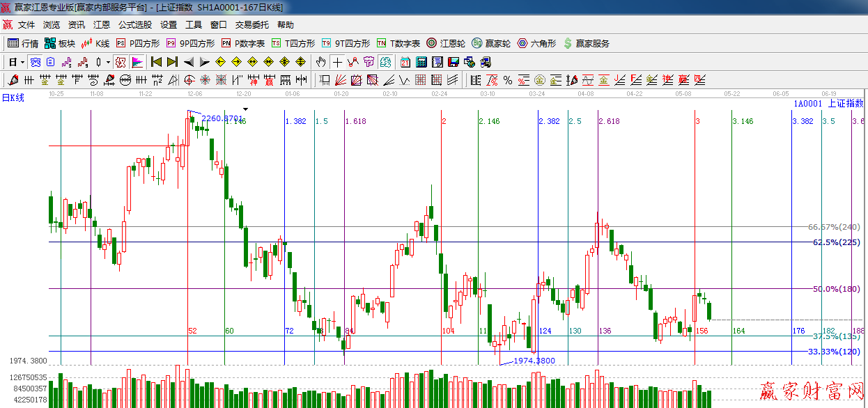The width and height of the screenshot is (868, 408).
Task: Click the 2260.8701 high price label
Action: tap(222, 118)
